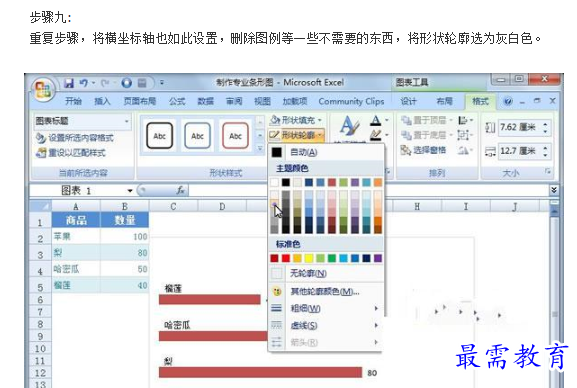Image resolution: width=577 pixels, height=388 pixels.
Task: Open the Community Clips tab
Action: 351,101
